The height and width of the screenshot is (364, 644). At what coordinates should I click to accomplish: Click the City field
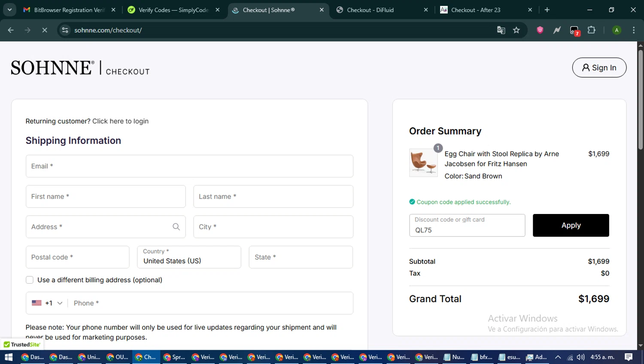pyautogui.click(x=273, y=226)
